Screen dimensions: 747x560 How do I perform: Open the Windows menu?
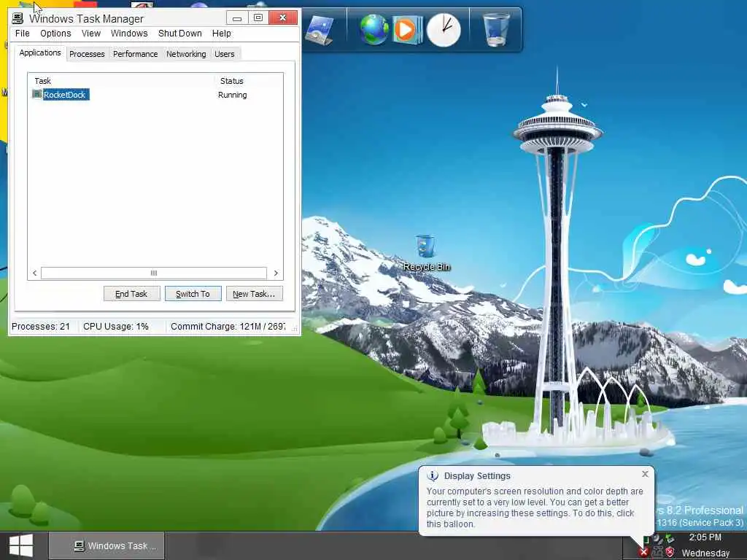[129, 34]
